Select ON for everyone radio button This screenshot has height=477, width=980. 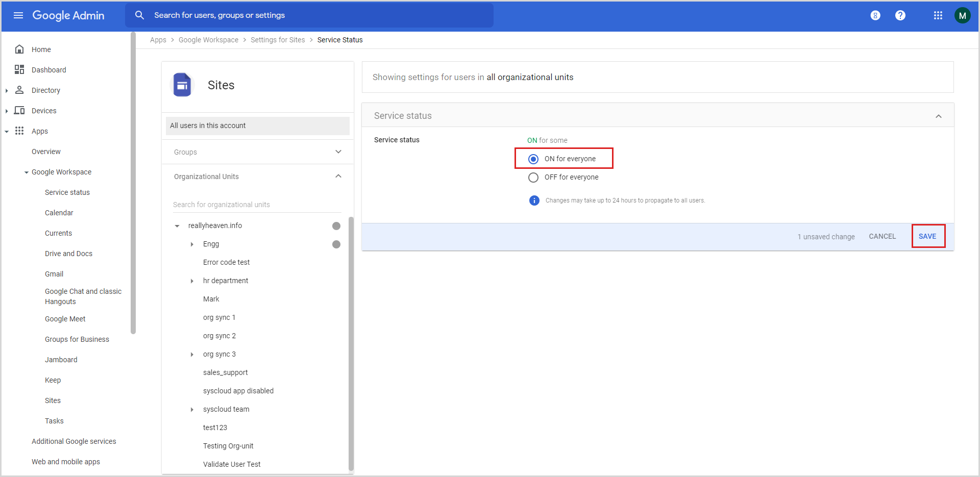pos(533,159)
